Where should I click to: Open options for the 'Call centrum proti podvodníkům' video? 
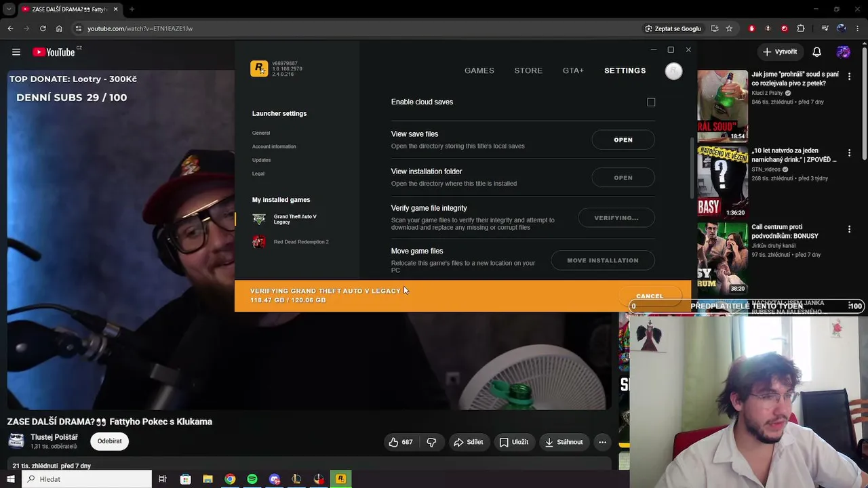[x=849, y=230]
